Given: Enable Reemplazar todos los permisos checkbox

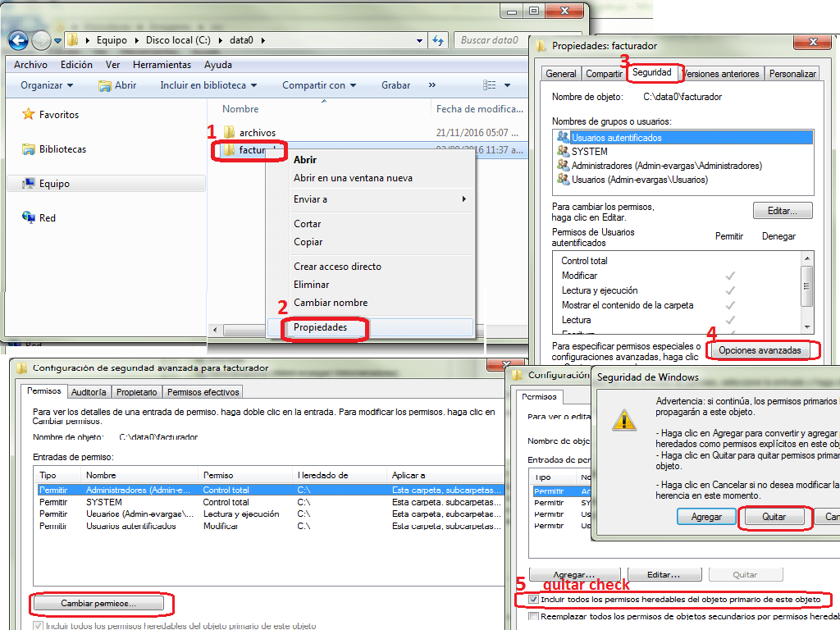Looking at the screenshot, I should pos(534,616).
